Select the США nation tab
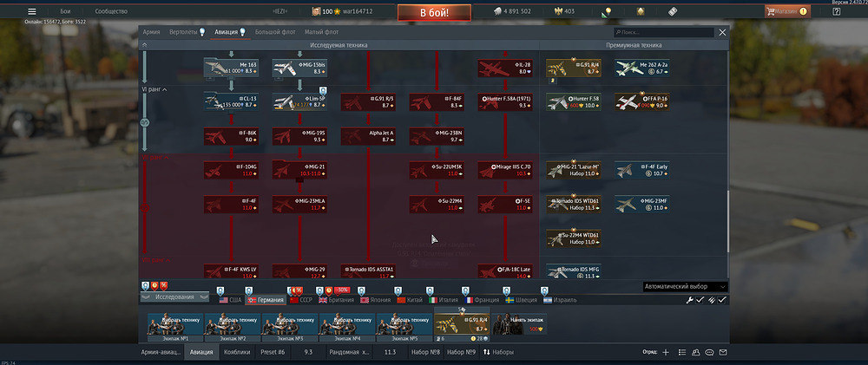Viewport: 868px width, 365px height. point(230,300)
